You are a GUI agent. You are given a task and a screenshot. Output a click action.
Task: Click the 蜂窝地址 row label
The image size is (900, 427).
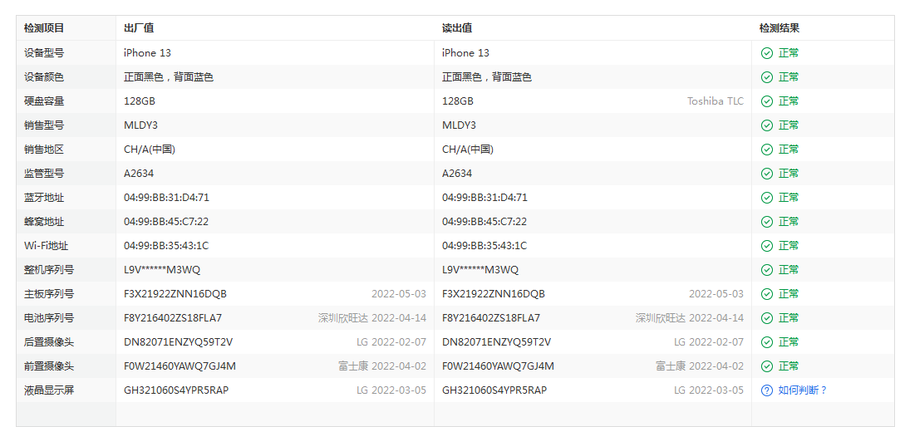[44, 222]
